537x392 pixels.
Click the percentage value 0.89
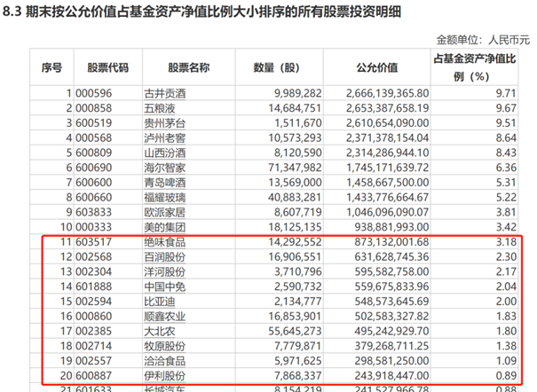(x=506, y=376)
